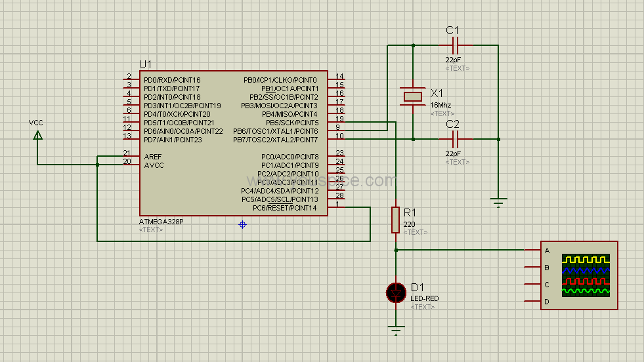This screenshot has height=362, width=644.
Task: Click oscilloscope channel D pin
Action: [532, 301]
